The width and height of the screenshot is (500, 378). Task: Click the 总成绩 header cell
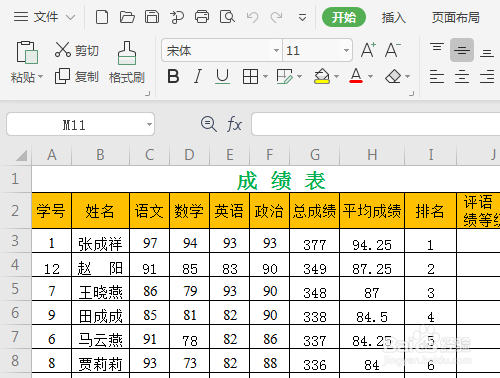[315, 211]
